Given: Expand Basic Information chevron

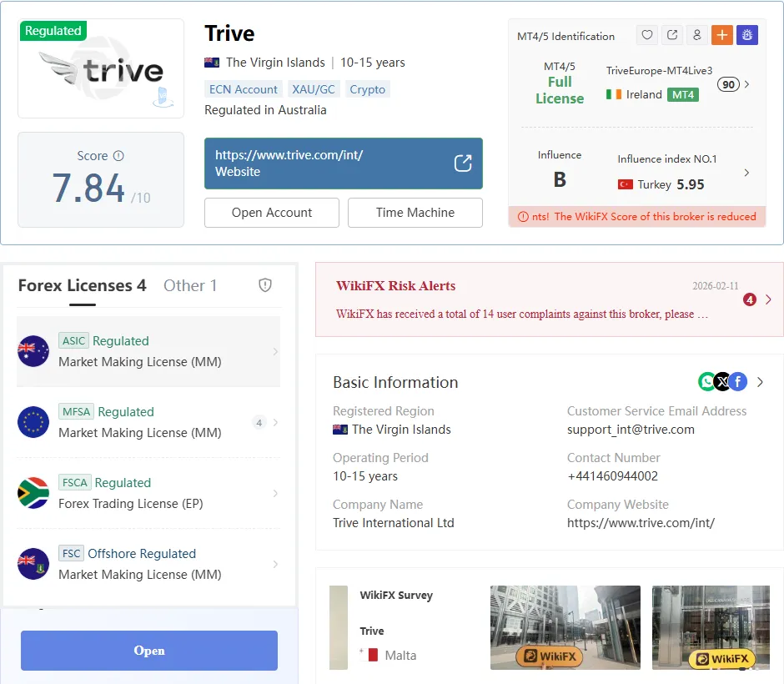Looking at the screenshot, I should (x=760, y=382).
